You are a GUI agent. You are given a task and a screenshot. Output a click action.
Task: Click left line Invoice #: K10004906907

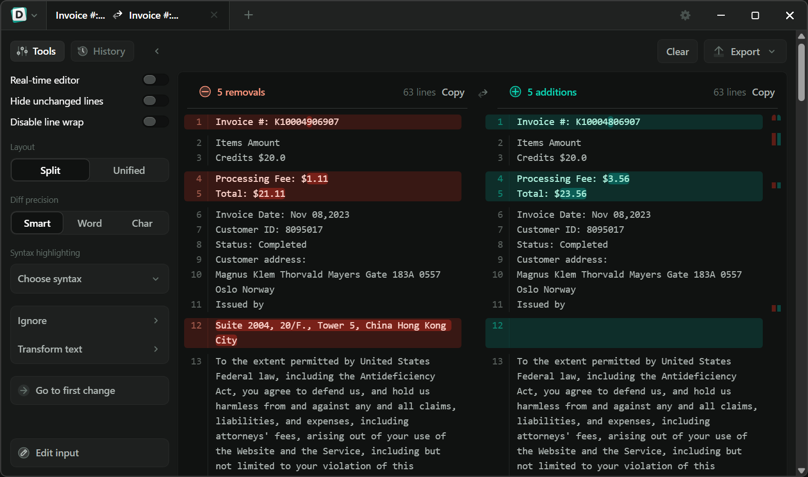tap(323, 122)
